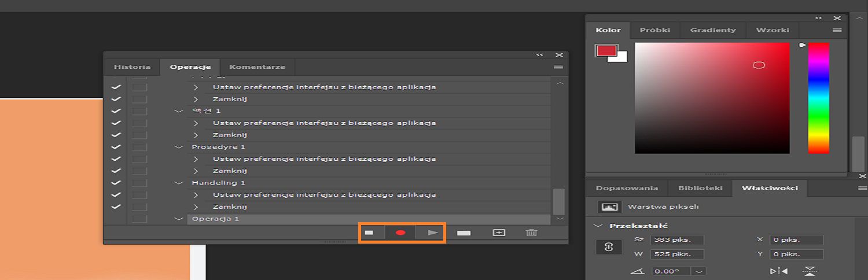Click the Sz width field 383 piks.
This screenshot has width=868, height=280.
[x=677, y=240]
